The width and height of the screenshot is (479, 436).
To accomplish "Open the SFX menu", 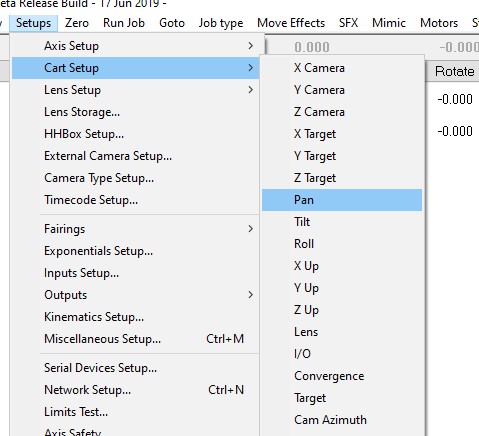I will point(349,23).
